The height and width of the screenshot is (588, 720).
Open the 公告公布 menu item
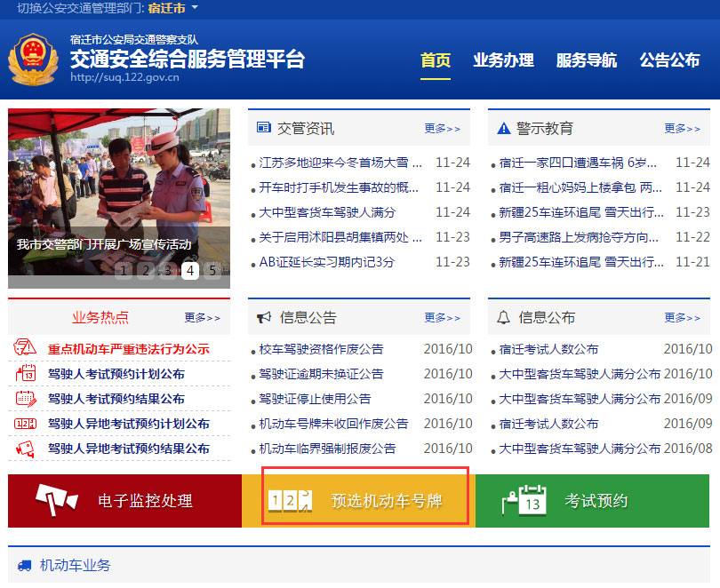669,61
